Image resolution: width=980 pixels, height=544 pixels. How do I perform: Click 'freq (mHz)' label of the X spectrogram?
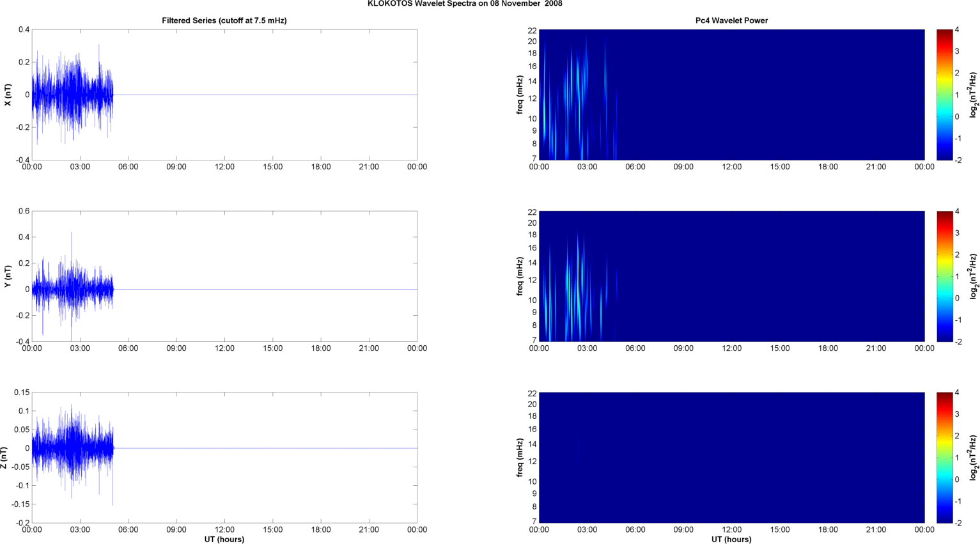[x=520, y=95]
